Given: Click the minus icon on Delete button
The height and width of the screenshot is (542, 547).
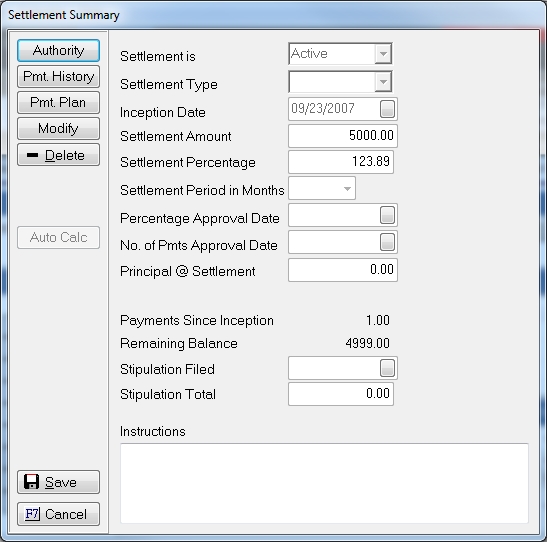Looking at the screenshot, I should [32, 155].
